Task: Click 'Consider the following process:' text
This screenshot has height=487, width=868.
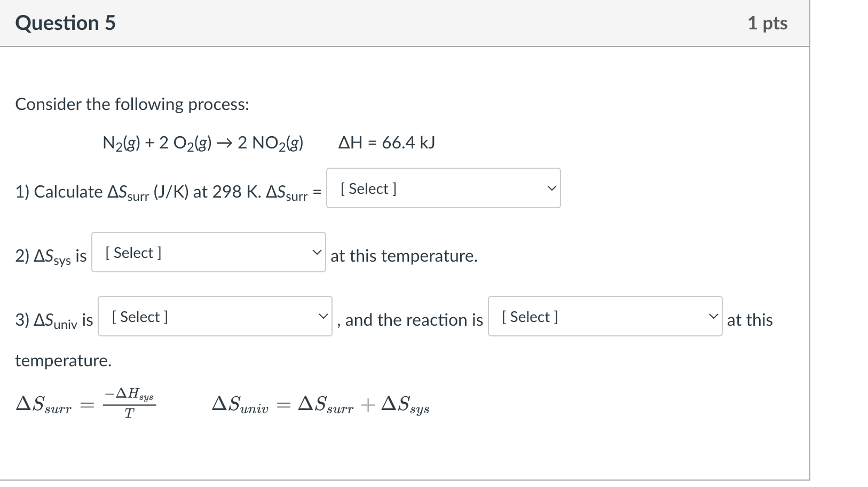Action: [132, 104]
